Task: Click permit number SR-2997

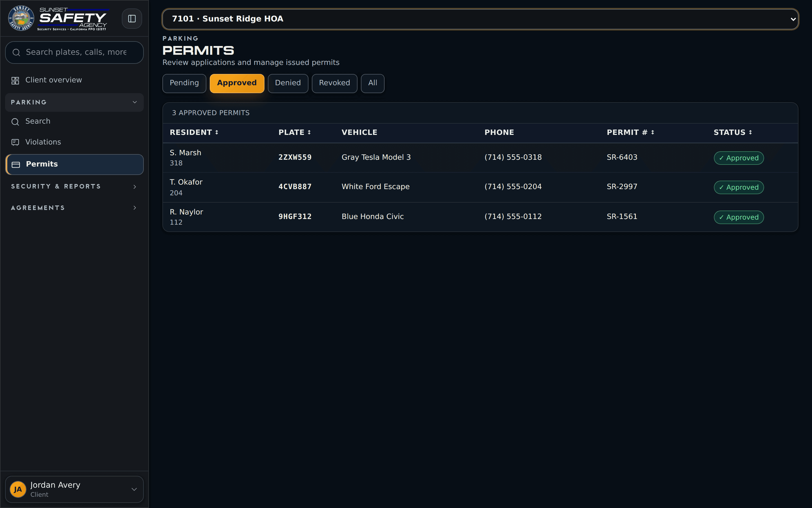Action: pos(622,187)
